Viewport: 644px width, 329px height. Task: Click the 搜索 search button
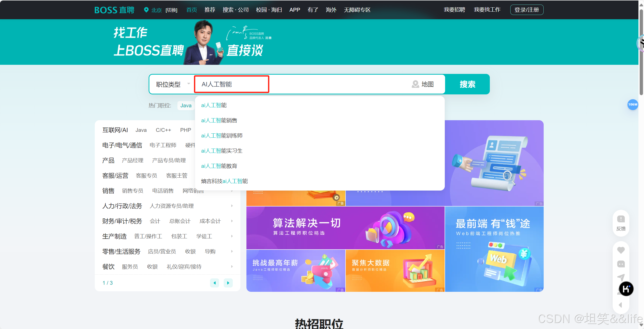point(467,84)
